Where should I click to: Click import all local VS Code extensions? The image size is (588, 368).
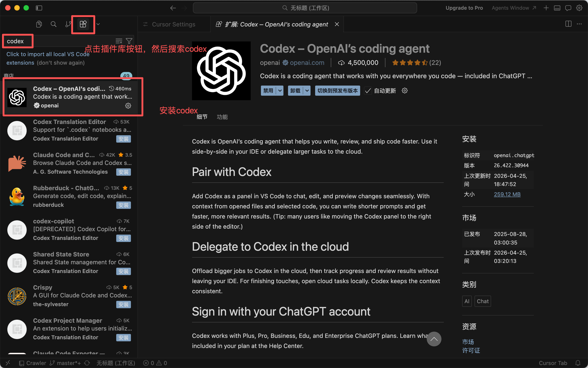click(x=48, y=58)
